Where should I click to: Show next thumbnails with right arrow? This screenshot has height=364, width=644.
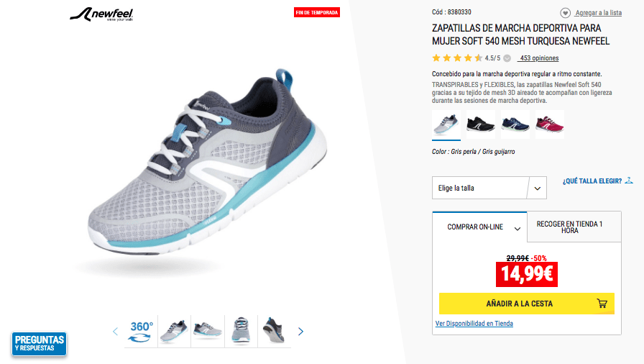[x=300, y=332]
